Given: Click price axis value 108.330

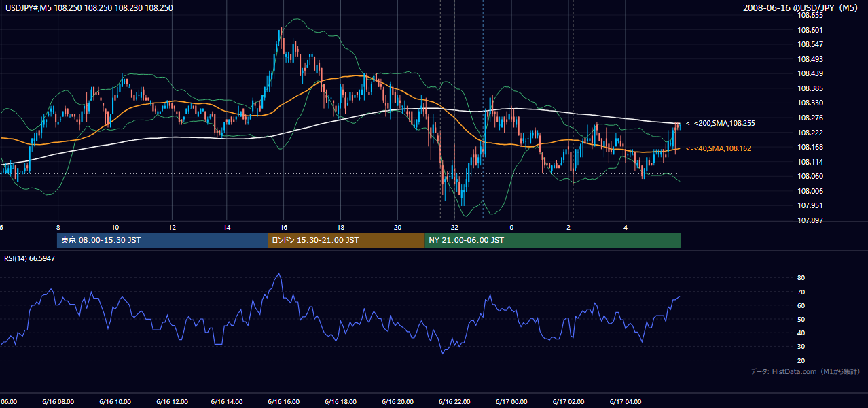Looking at the screenshot, I should (x=810, y=103).
